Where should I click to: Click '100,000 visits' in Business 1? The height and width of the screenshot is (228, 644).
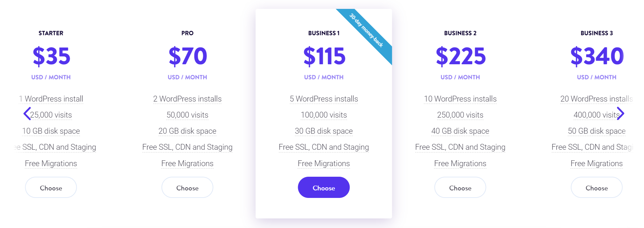[324, 115]
